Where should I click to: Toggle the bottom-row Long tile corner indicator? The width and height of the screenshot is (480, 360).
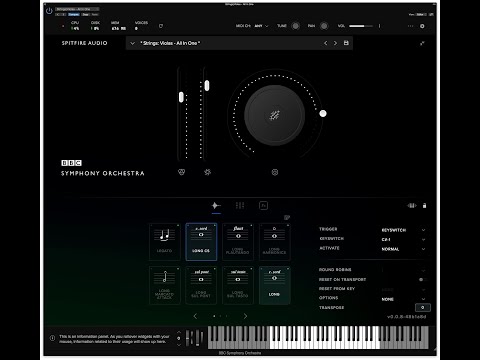(288, 269)
